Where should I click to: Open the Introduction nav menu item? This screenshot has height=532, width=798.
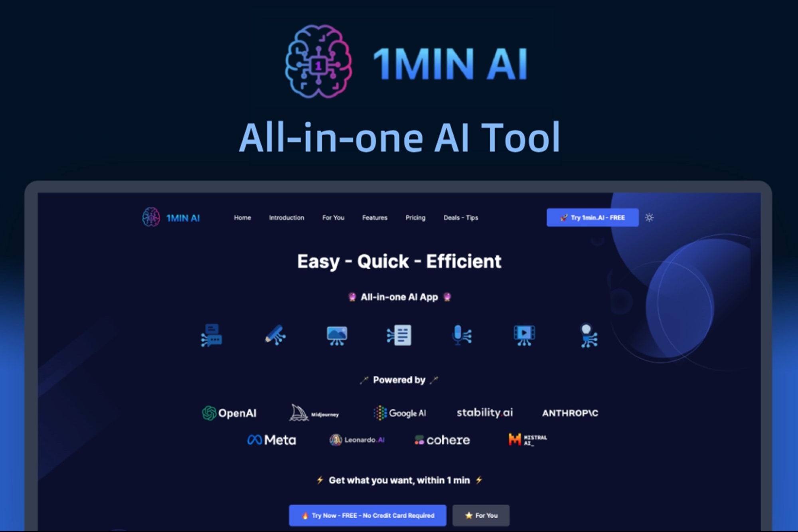[x=288, y=218]
